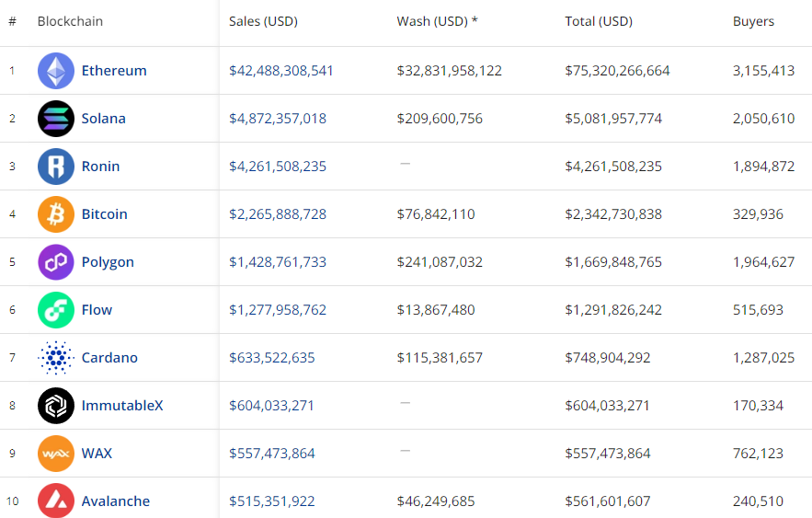This screenshot has width=812, height=518.
Task: Click the orange Bitcoin logo icon
Action: (x=56, y=214)
